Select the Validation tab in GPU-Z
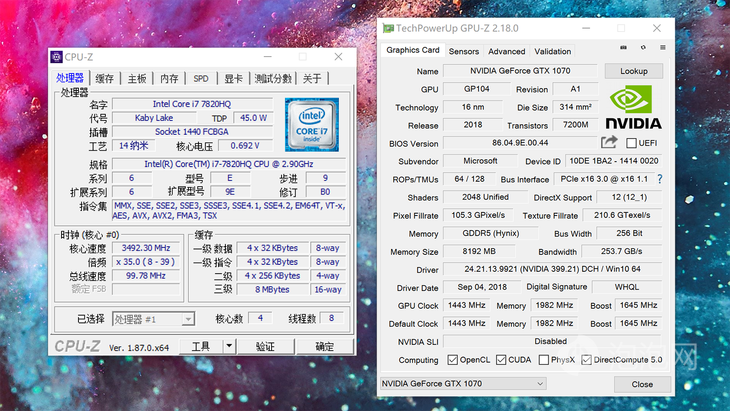Image resolution: width=730 pixels, height=411 pixels. [553, 51]
